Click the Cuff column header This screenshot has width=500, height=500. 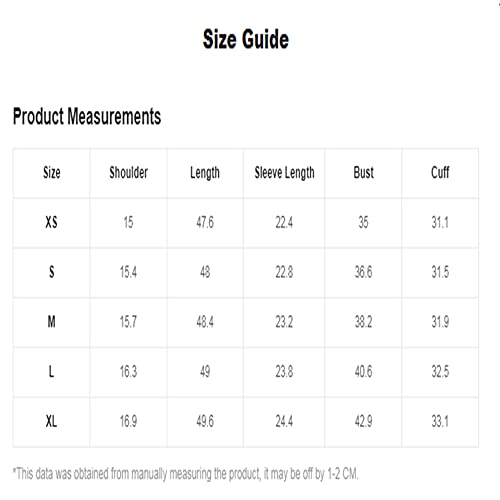[440, 173]
